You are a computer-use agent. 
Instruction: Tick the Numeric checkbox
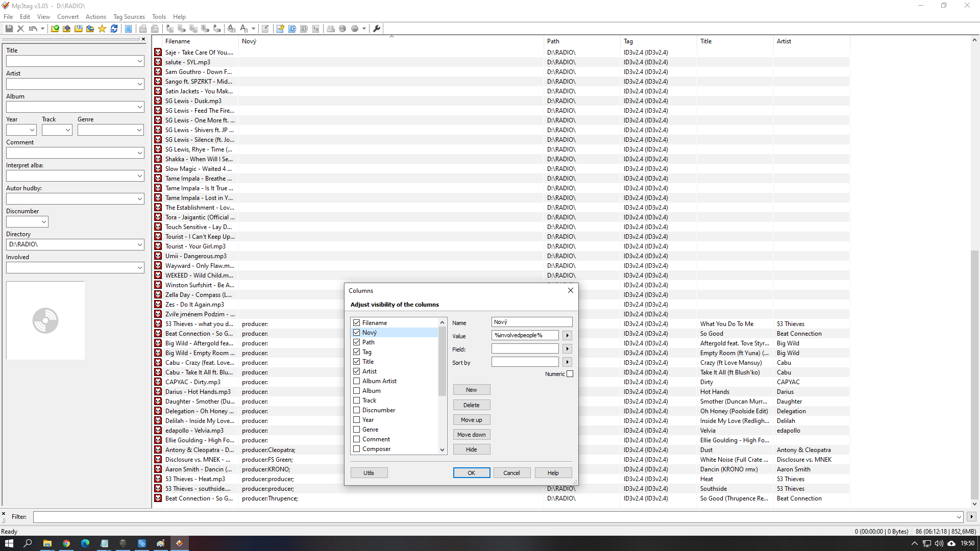570,374
